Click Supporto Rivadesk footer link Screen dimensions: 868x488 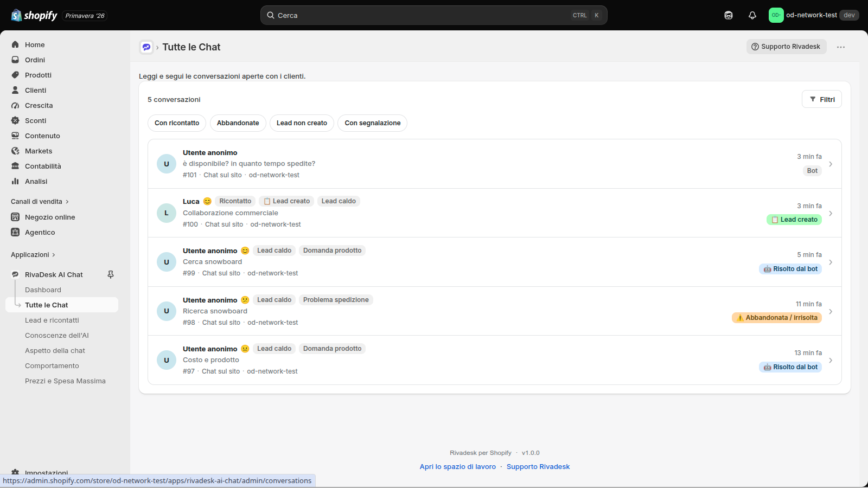pos(538,466)
